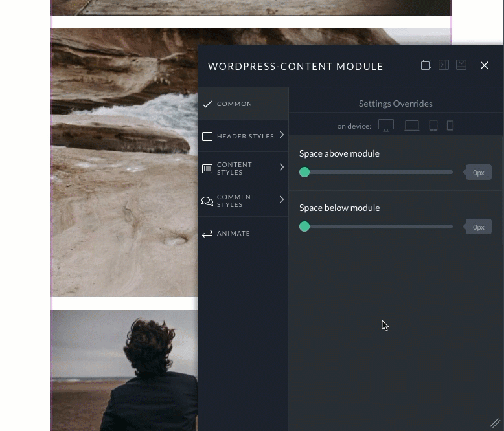Open the Animate tab
Screen dimensions: 504x431
click(243, 233)
